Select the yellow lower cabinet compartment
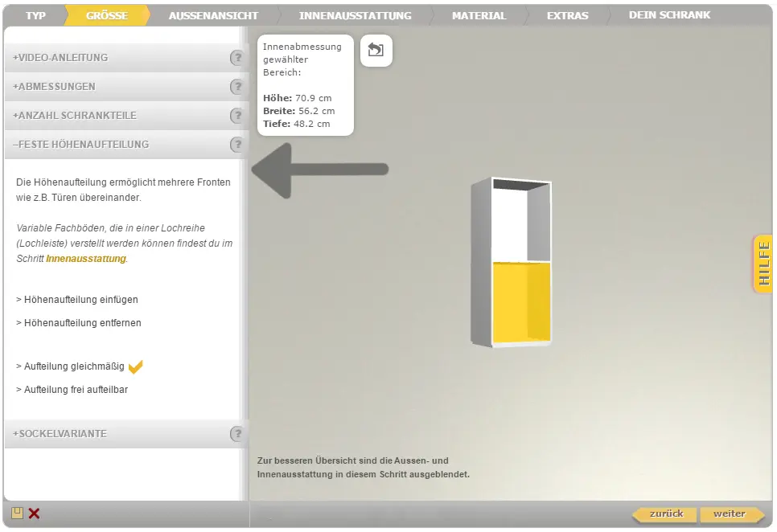Viewport: 777px width, 532px height. pos(521,302)
